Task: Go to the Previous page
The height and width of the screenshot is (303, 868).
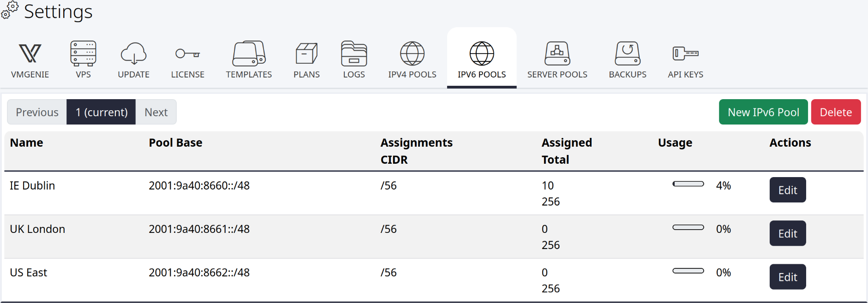Action: 37,112
